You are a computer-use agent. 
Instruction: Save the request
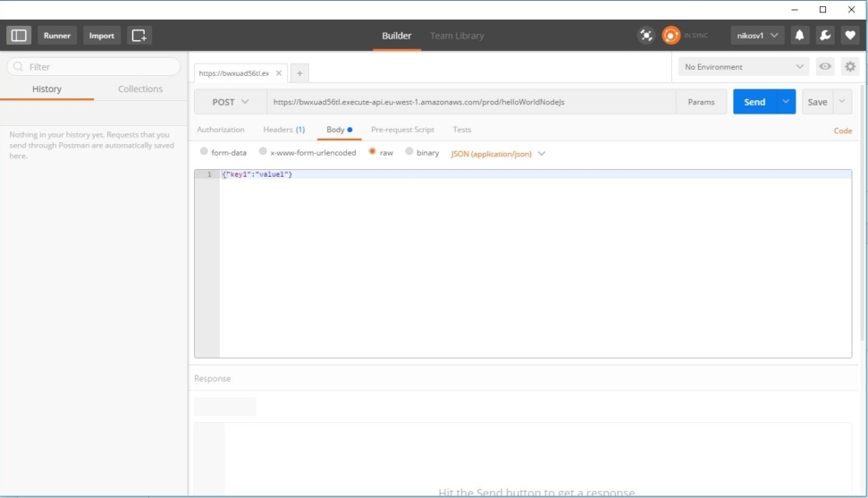pos(817,102)
